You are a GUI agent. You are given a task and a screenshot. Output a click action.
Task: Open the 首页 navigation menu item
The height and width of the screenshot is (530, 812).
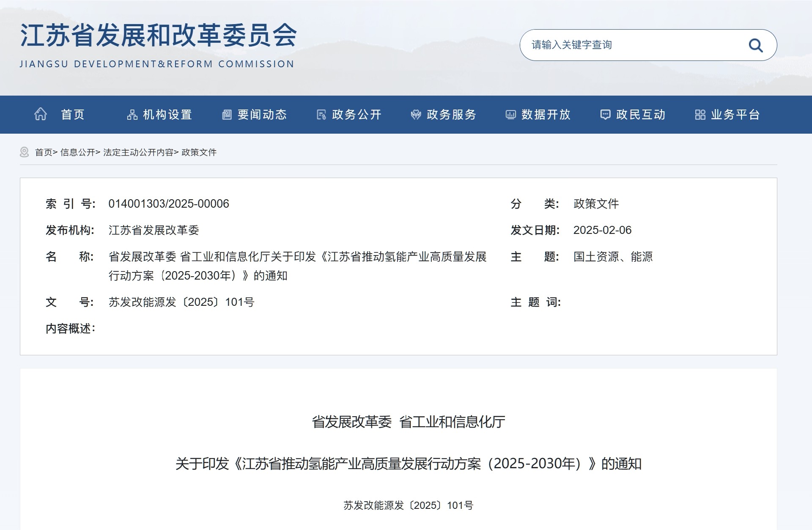click(x=73, y=115)
